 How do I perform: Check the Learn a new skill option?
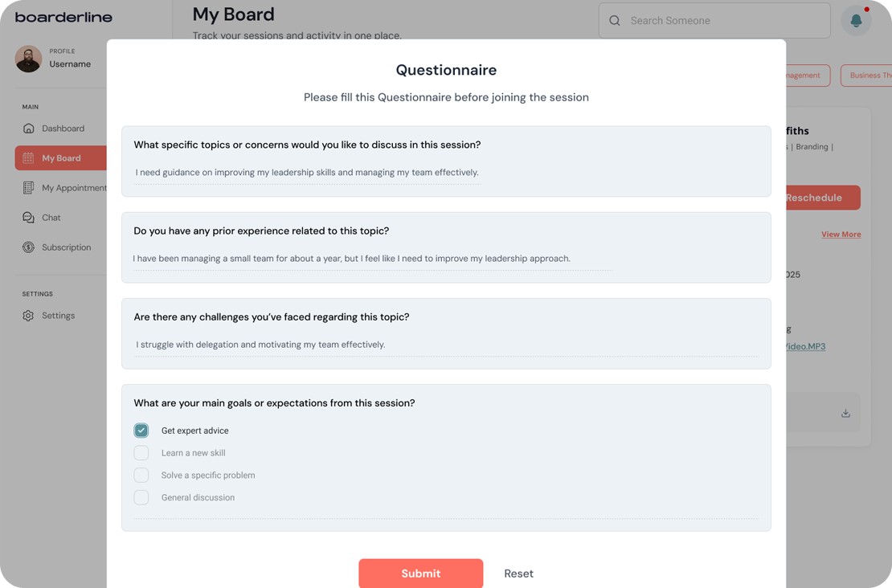tap(141, 453)
